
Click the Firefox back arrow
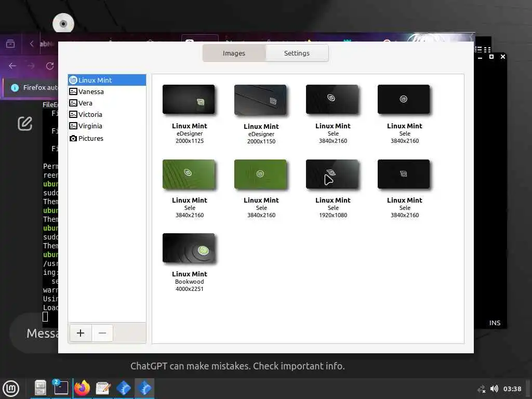(12, 66)
